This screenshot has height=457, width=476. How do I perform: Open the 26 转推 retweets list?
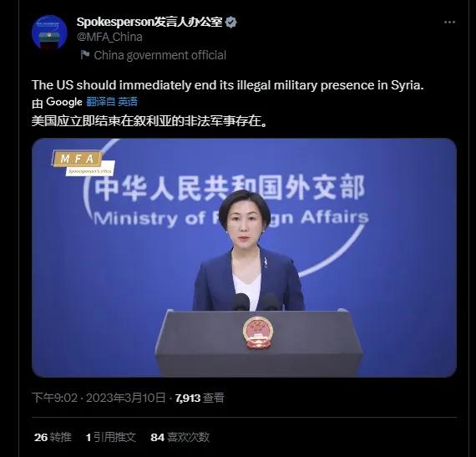coord(53,437)
